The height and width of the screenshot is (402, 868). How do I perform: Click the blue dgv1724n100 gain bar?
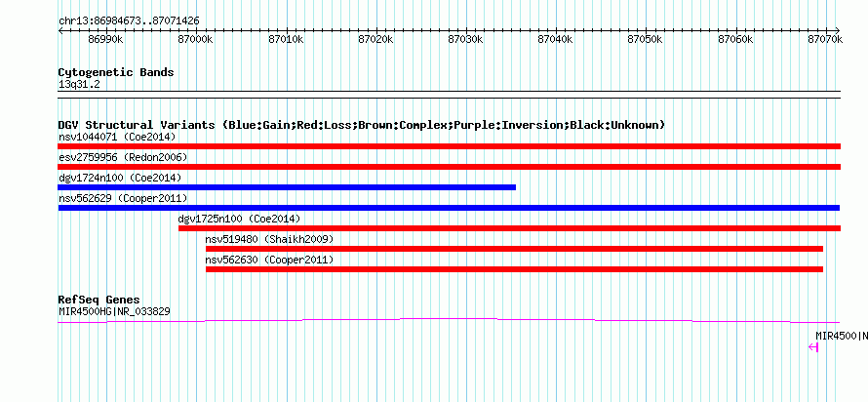(287, 187)
